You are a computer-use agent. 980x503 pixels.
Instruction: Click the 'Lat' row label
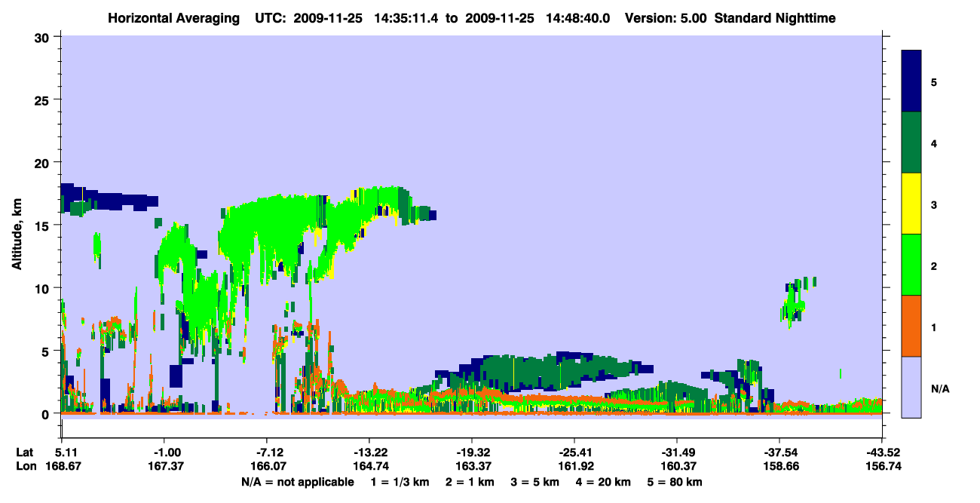tap(25, 452)
